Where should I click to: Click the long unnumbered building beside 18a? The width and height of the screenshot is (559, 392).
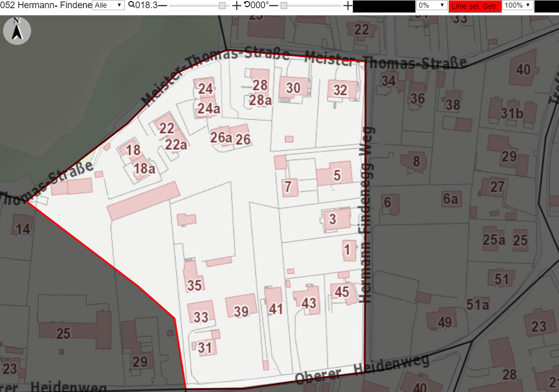143,201
